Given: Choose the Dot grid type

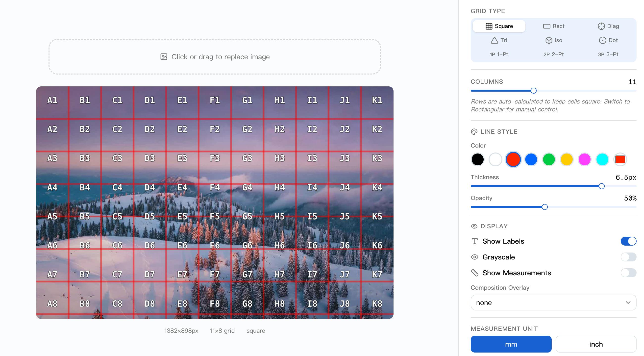Looking at the screenshot, I should [x=608, y=40].
